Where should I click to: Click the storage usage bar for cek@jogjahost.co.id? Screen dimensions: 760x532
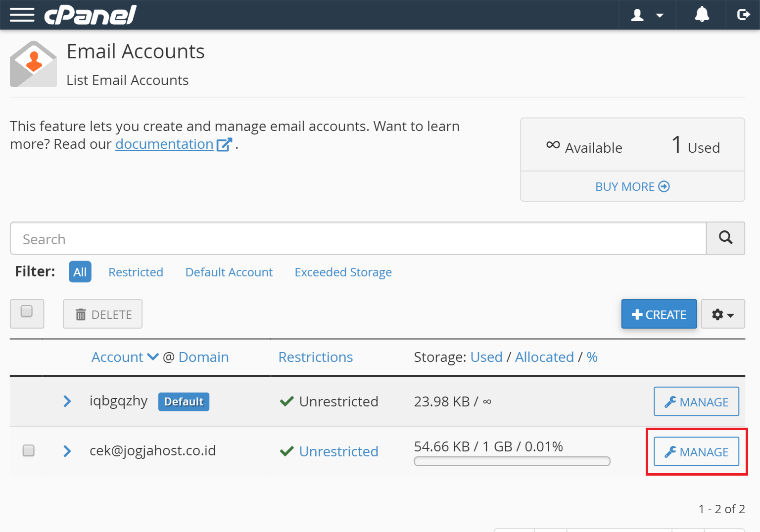coord(512,461)
